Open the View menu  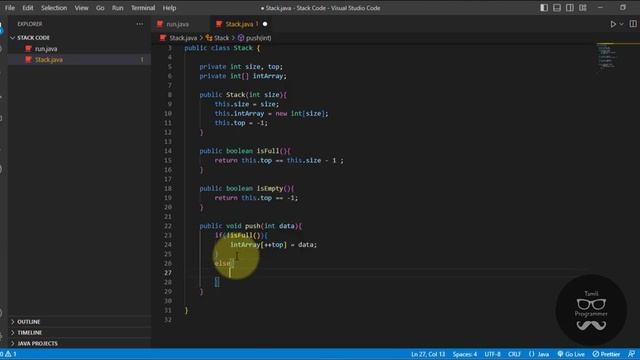coord(81,8)
